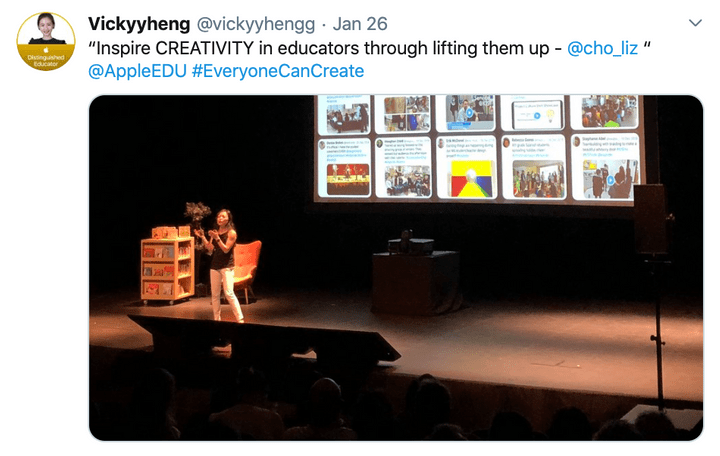Image resolution: width=720 pixels, height=456 pixels.
Task: Open the Jan 26 tweet timestamp
Action: point(360,24)
